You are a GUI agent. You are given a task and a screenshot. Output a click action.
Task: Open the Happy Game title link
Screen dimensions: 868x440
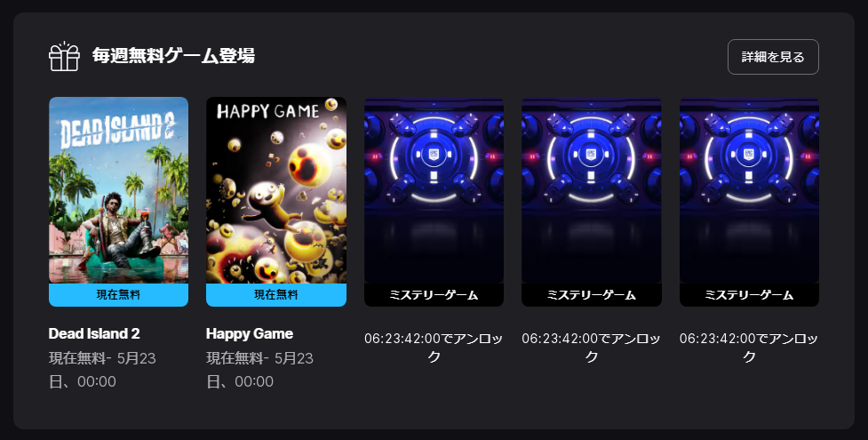(250, 333)
